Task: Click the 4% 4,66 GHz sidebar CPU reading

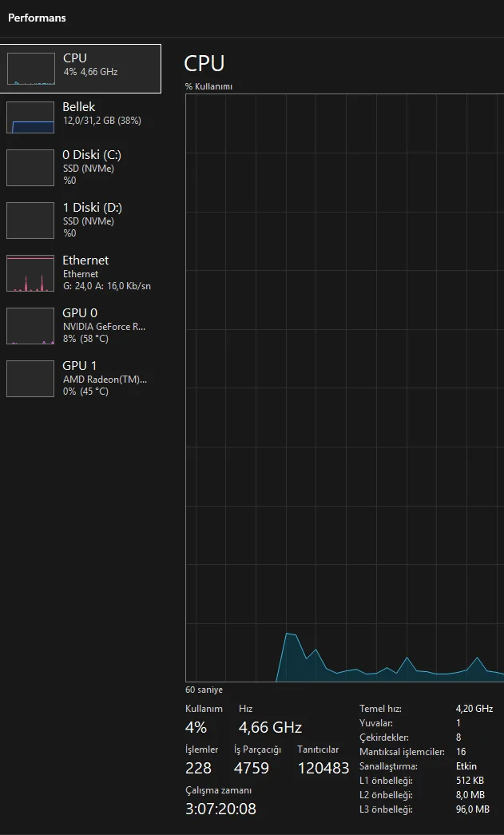Action: pos(90,72)
